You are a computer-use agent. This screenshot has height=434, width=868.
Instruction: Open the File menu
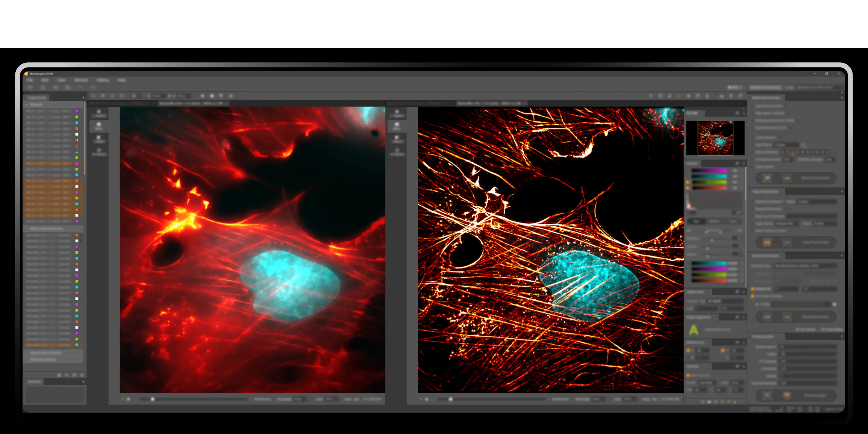[x=30, y=80]
